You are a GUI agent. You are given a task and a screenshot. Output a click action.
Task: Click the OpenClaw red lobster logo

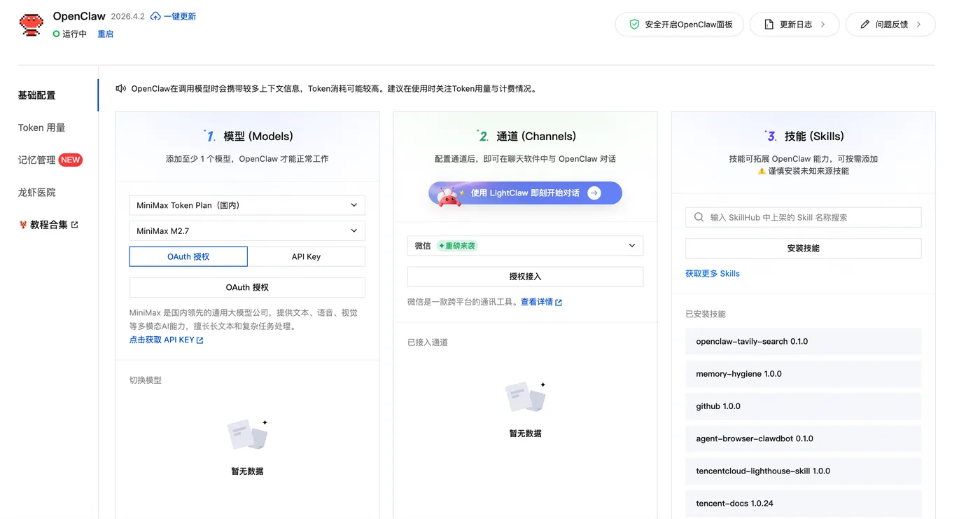(31, 25)
